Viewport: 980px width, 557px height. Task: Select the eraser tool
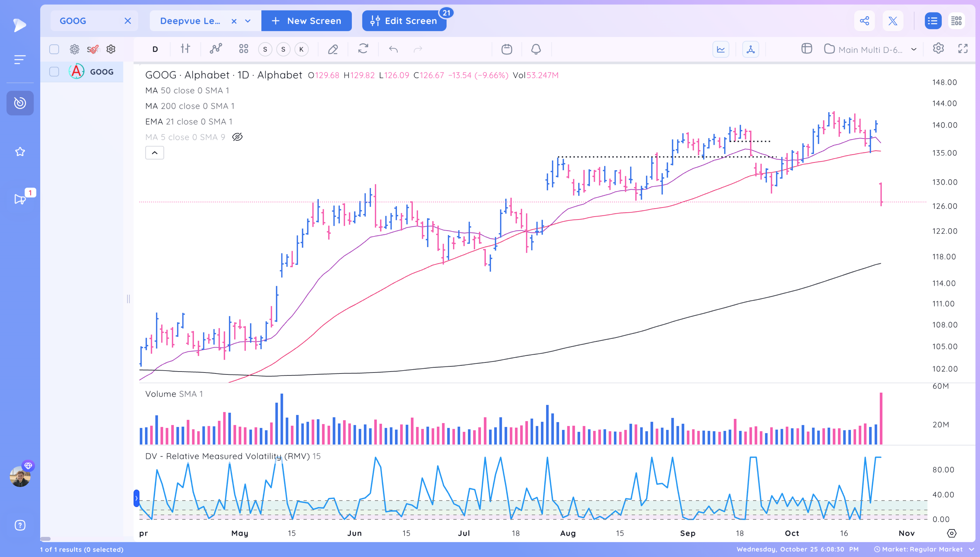(x=333, y=49)
